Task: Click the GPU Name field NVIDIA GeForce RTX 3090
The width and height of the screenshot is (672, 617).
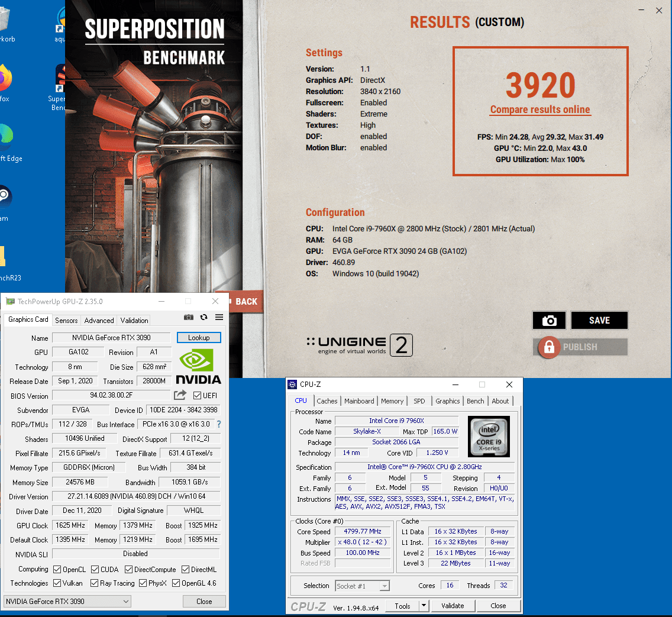Action: pyautogui.click(x=111, y=338)
